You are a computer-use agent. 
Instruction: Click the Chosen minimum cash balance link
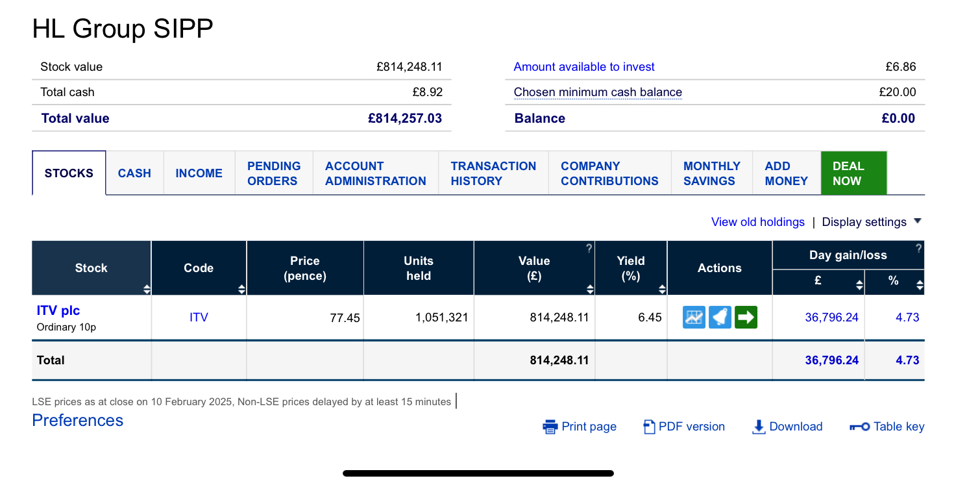pos(598,92)
